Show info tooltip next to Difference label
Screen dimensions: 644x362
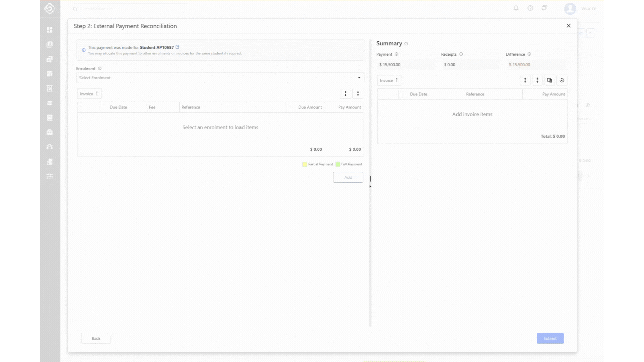(x=529, y=54)
